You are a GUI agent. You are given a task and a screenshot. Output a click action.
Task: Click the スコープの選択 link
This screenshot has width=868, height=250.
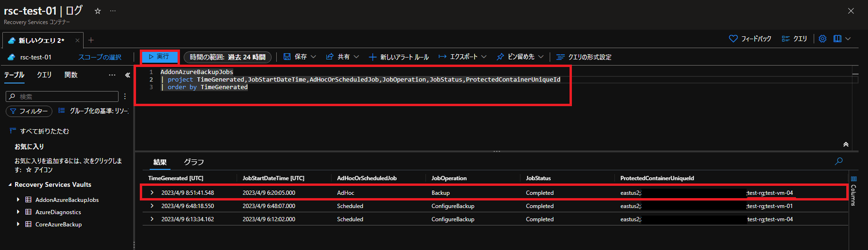click(100, 57)
